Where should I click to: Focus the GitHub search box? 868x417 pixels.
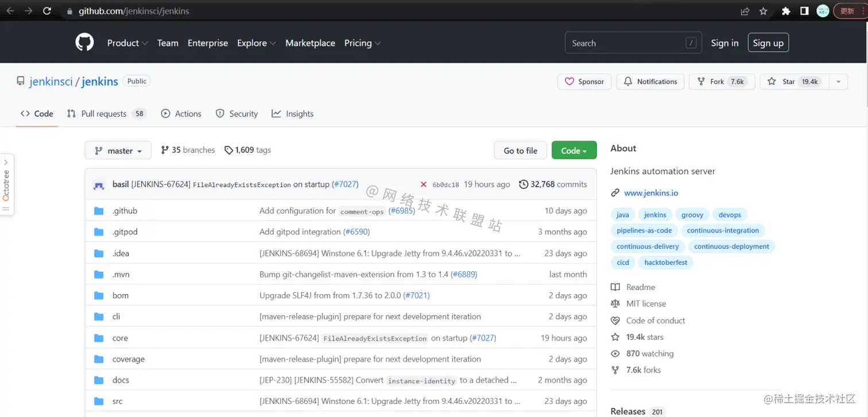(x=634, y=43)
